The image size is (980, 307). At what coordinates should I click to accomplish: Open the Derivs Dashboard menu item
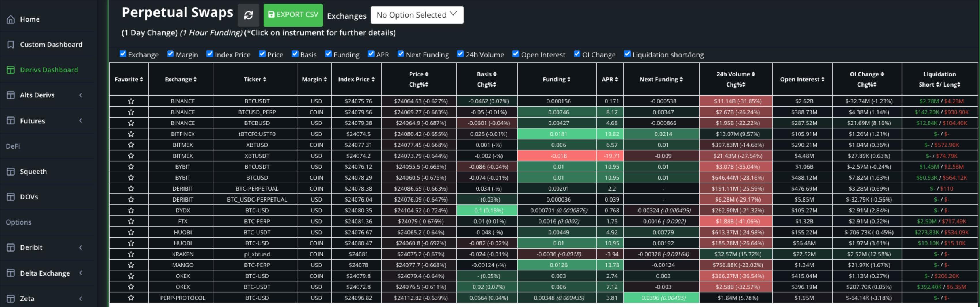49,70
